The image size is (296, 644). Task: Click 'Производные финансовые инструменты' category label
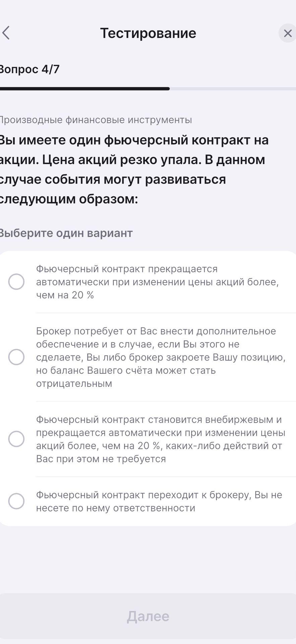[x=96, y=120]
